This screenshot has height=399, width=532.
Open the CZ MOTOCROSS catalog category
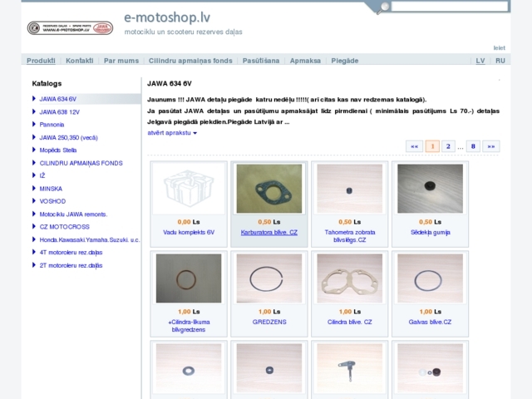tap(62, 226)
